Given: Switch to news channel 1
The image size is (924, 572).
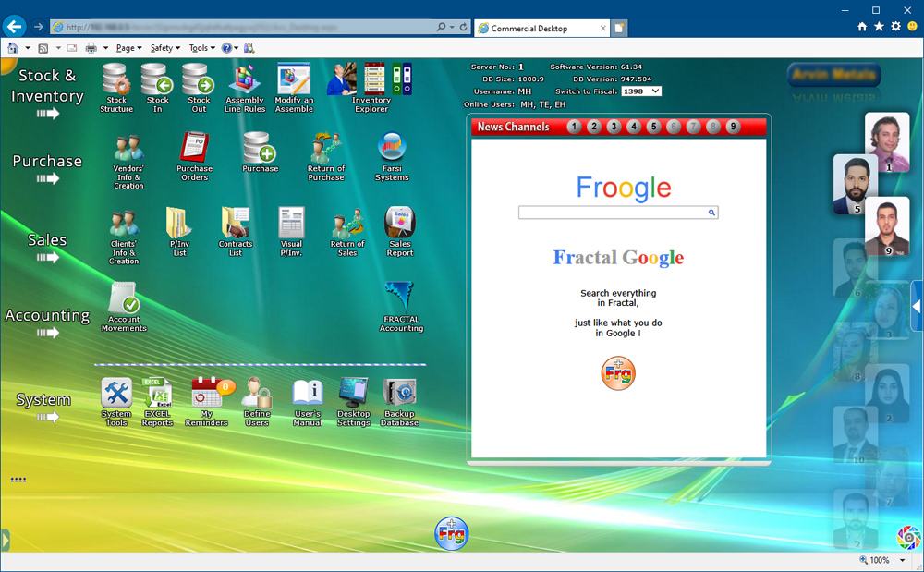Looking at the screenshot, I should coord(574,127).
